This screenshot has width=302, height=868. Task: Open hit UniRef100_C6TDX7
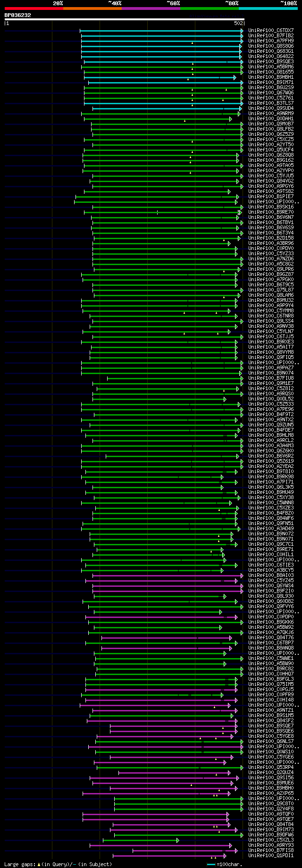(x=271, y=30)
